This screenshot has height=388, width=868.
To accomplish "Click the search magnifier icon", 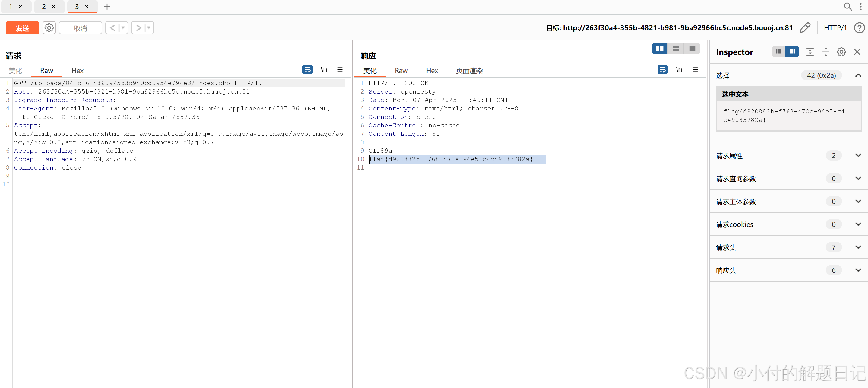I will (847, 7).
